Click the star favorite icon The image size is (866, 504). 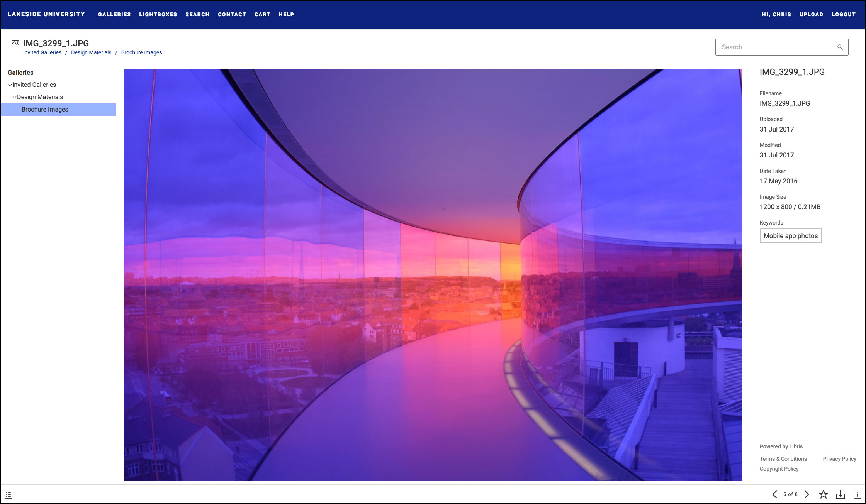823,494
